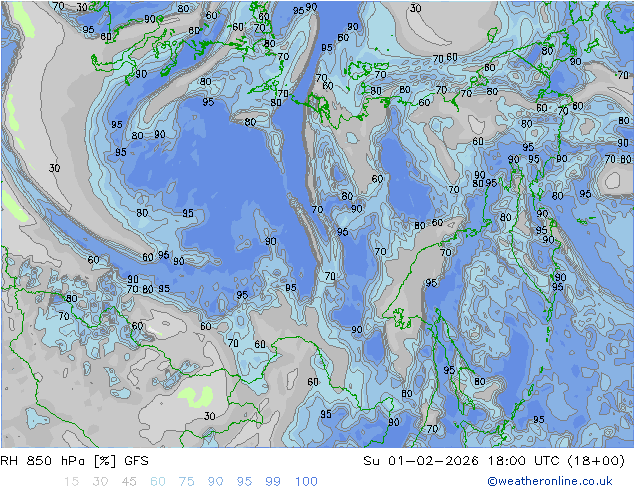Select the legend value 30 below the map

click(100, 482)
